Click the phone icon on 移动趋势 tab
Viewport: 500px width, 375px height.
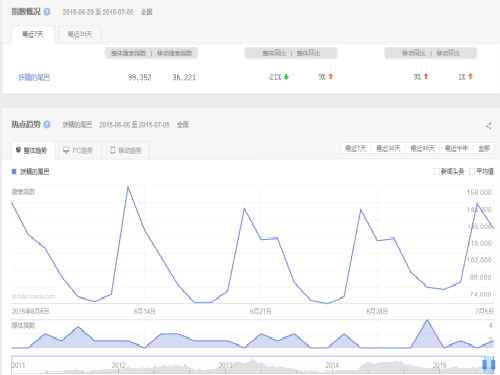click(113, 150)
